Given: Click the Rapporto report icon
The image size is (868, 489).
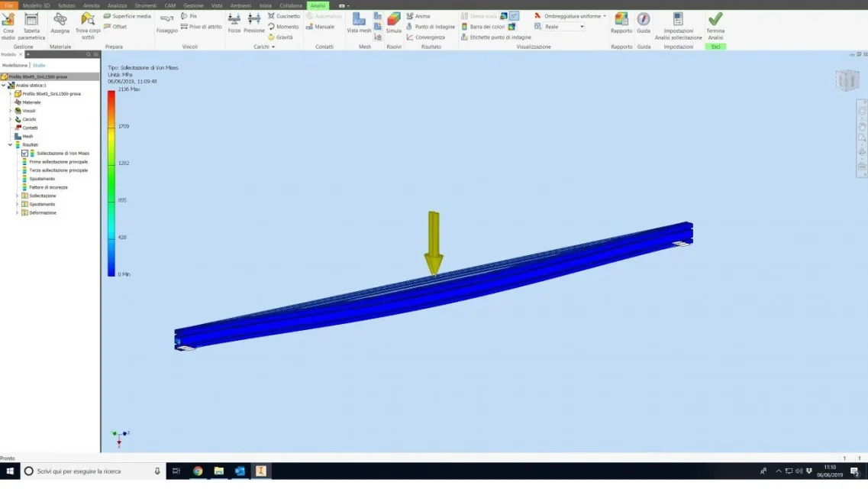Looking at the screenshot, I should coord(621,23).
